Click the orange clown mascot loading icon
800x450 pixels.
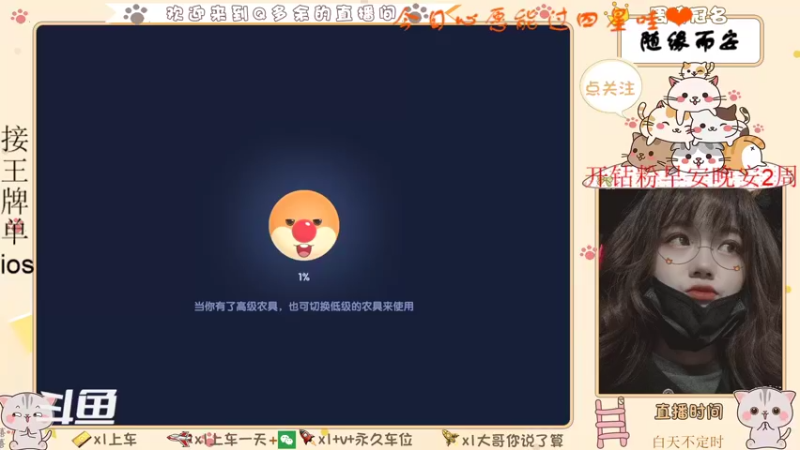coord(304,225)
